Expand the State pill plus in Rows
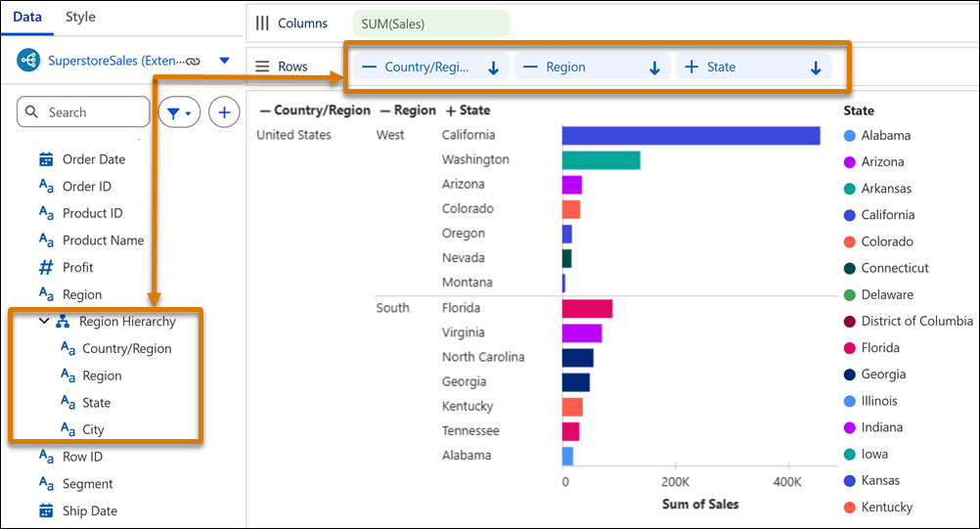Screen dimensions: 980x529 pyautogui.click(x=691, y=66)
